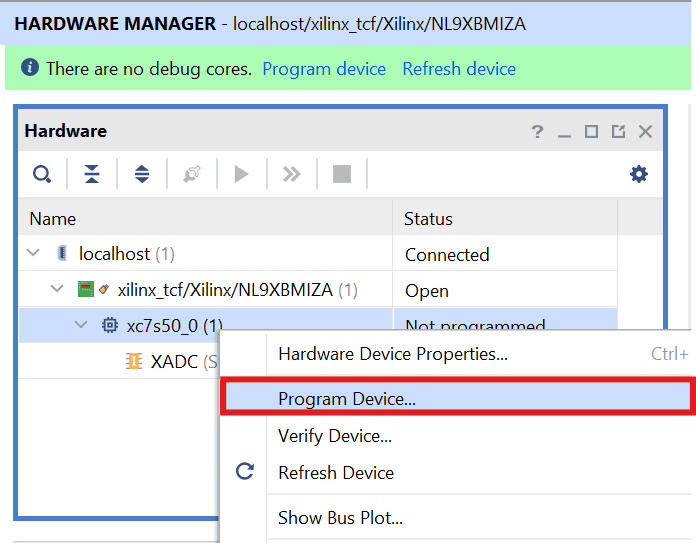Screen dimensions: 696x543
Task: Open Hardware panel help question mark
Action: point(537,132)
